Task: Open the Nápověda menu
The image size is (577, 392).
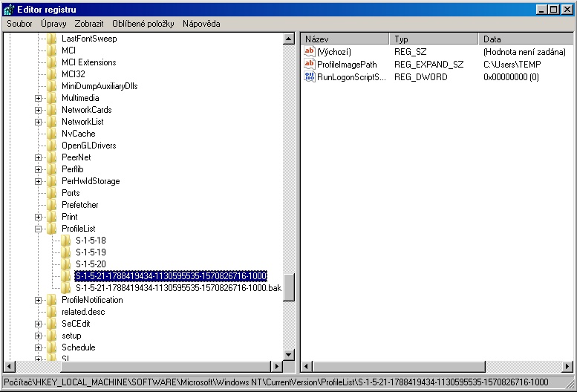Action: click(201, 24)
